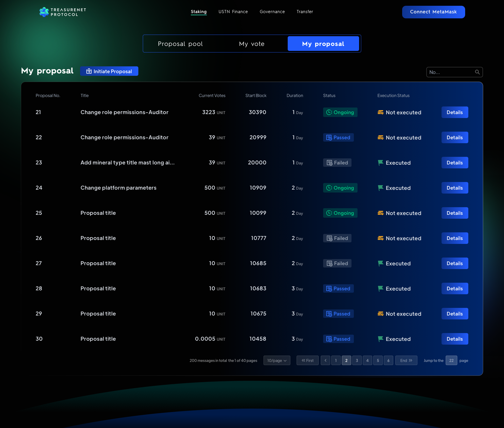Click the Not executed coin icon in row 29
Screen dimensions: 504x428
[x=381, y=314]
